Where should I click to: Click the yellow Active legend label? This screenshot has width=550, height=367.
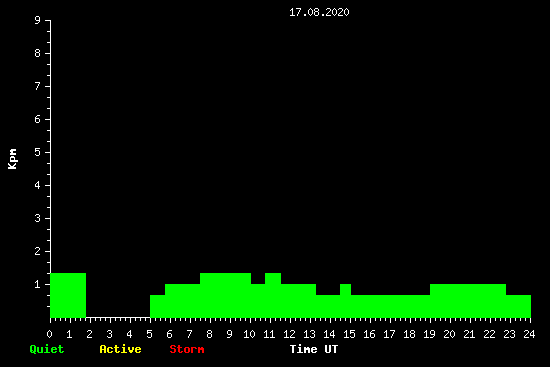click(120, 349)
